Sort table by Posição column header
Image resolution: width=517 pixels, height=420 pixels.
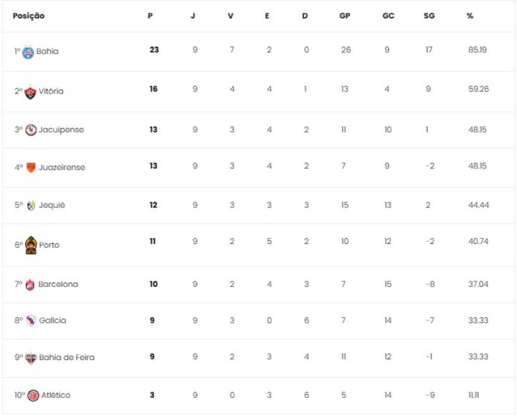(x=28, y=16)
